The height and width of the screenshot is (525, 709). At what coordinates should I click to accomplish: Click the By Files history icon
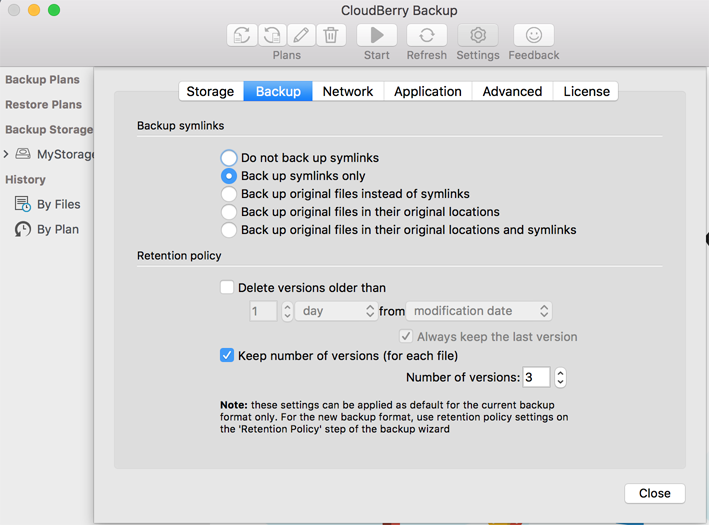tap(23, 204)
